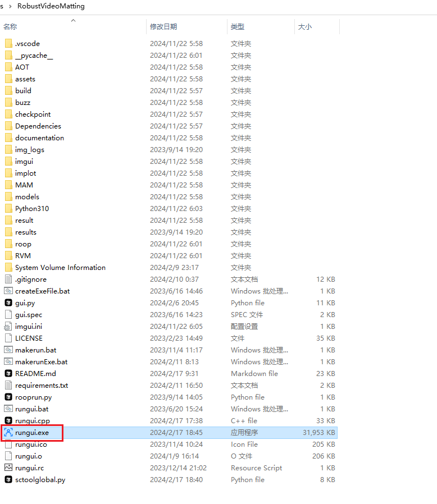
Task: Select the requirements.txt file name
Action: click(42, 386)
